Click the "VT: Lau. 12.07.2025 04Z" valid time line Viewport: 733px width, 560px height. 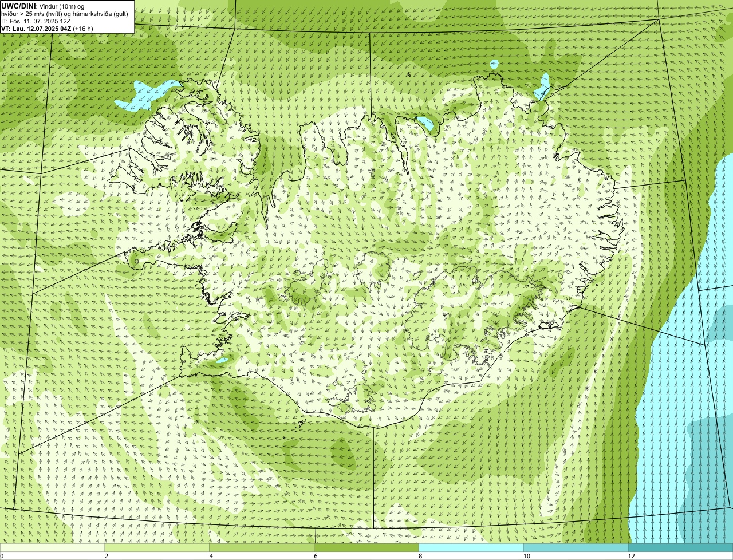tap(47, 28)
